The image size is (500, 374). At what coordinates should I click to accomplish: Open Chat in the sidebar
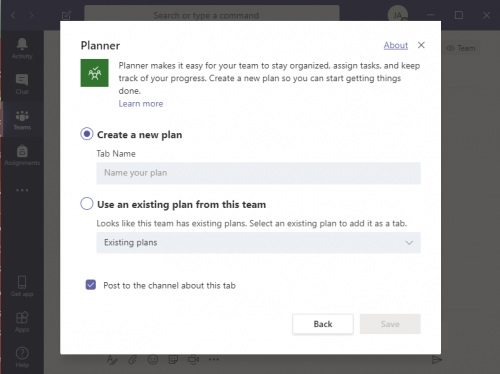click(x=22, y=80)
